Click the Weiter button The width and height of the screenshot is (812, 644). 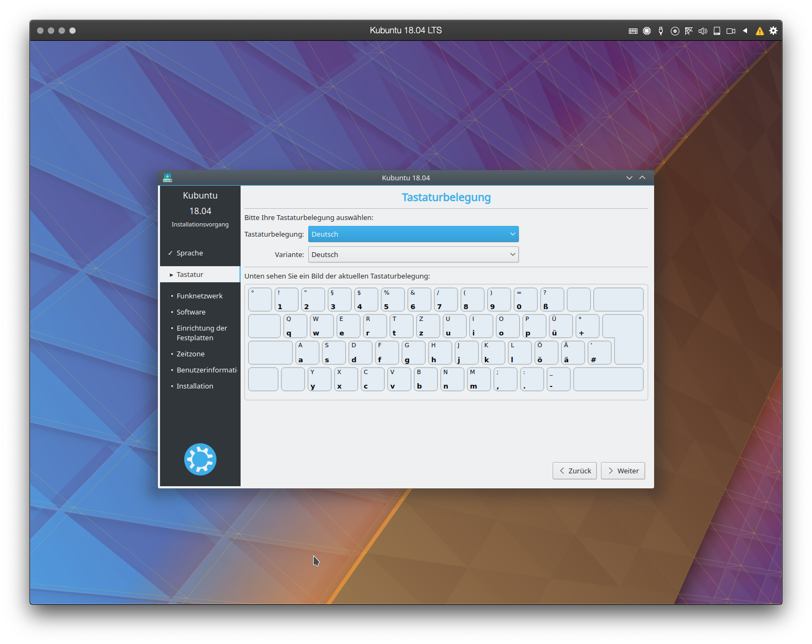[623, 471]
